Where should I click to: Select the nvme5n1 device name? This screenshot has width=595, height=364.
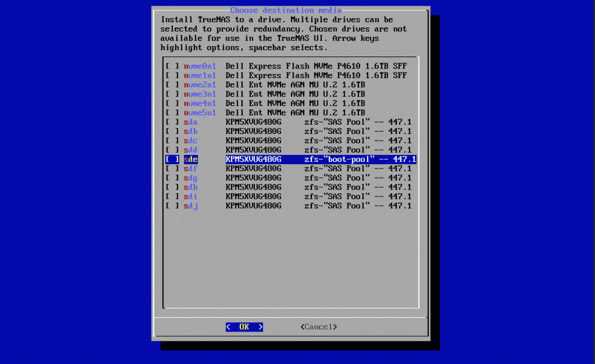pos(200,113)
